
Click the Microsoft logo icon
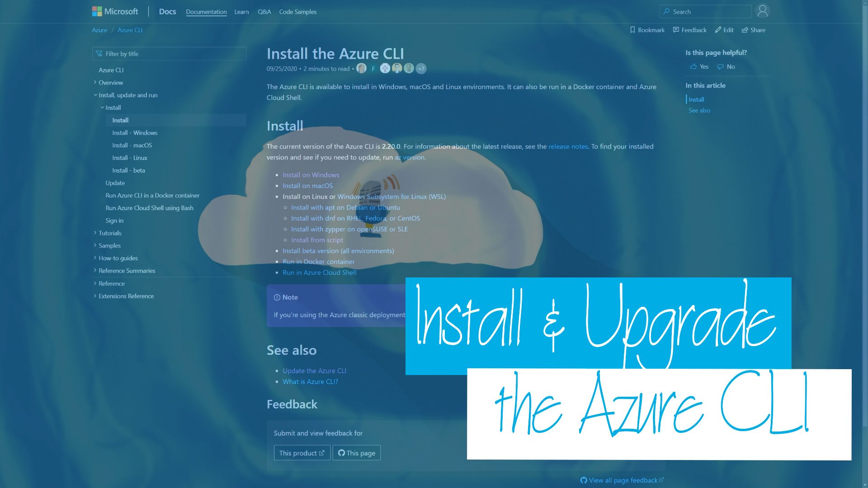coord(97,11)
